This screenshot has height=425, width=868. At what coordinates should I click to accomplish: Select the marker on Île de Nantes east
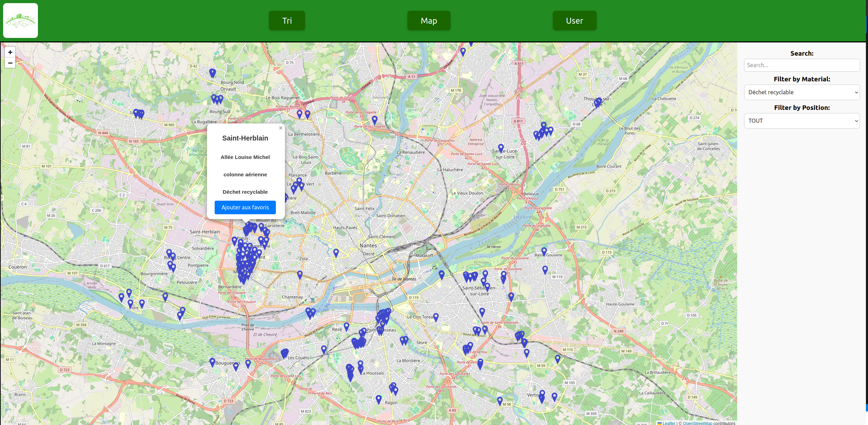coord(441,275)
